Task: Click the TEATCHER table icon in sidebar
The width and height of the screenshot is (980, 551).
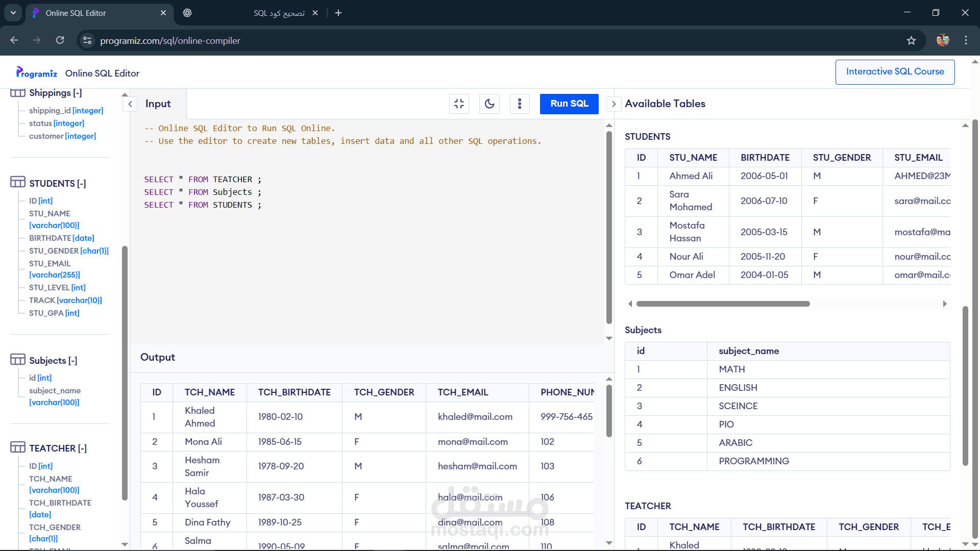Action: [17, 447]
